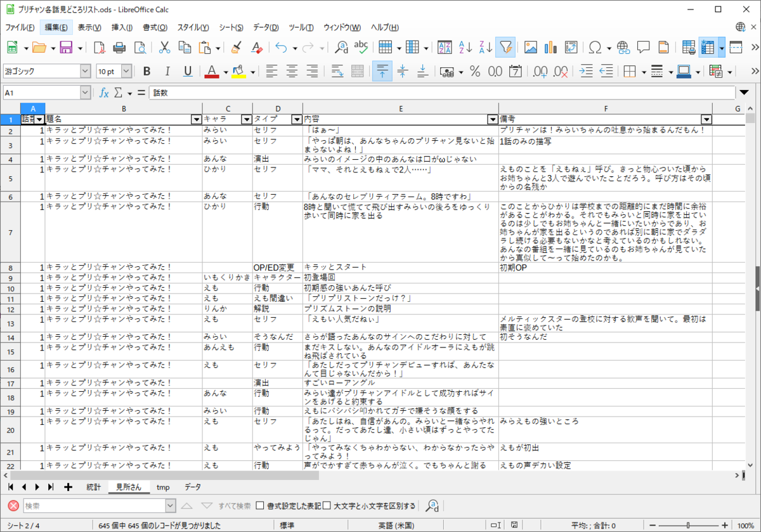Add a new sheet with plus button
Viewport: 761px width, 532px height.
click(68, 487)
